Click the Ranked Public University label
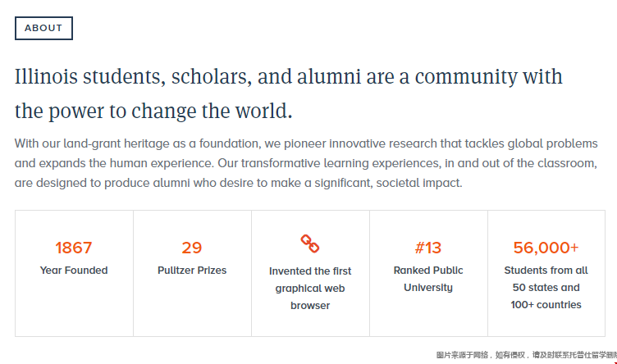The width and height of the screenshot is (617, 364). click(428, 279)
